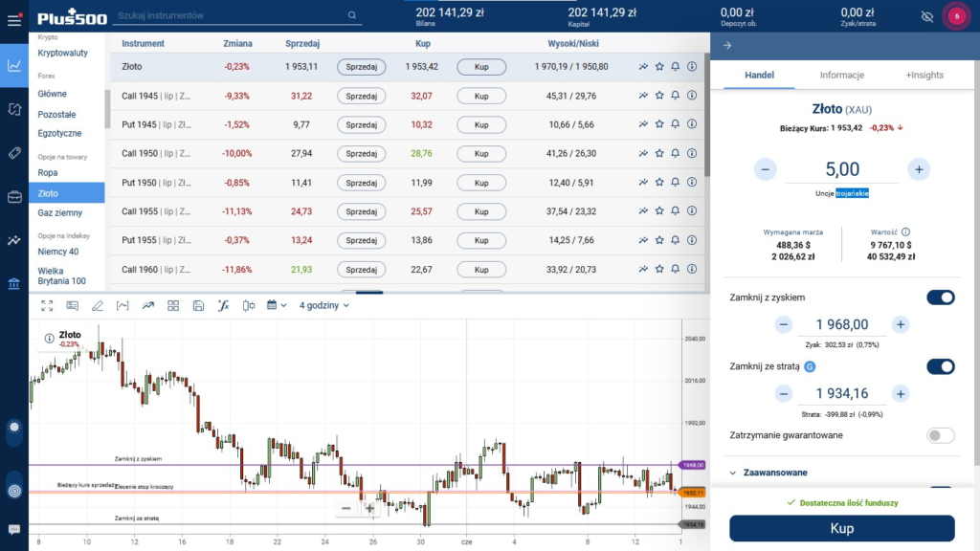Set alert bell for Call 1945
This screenshot has width=980, height=551.
tap(675, 97)
